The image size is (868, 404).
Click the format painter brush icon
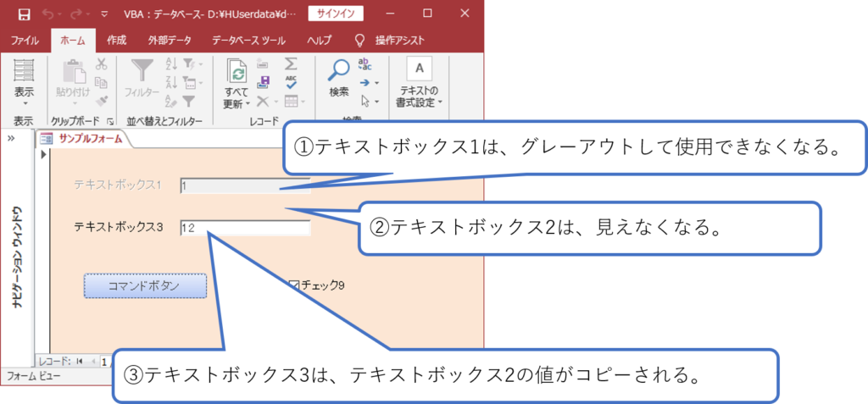(101, 102)
